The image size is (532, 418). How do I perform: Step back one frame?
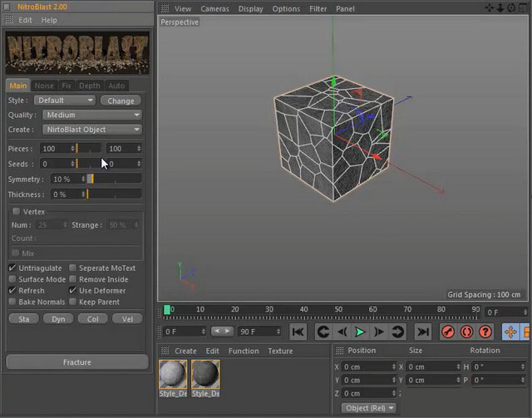pyautogui.click(x=342, y=332)
